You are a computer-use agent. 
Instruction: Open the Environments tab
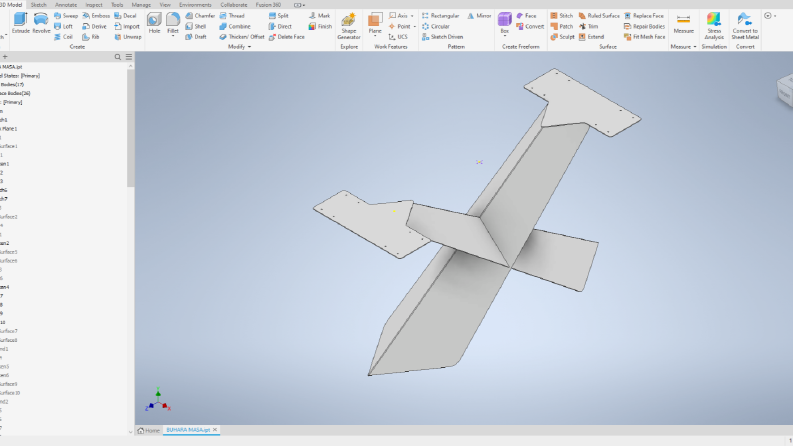[x=195, y=5]
